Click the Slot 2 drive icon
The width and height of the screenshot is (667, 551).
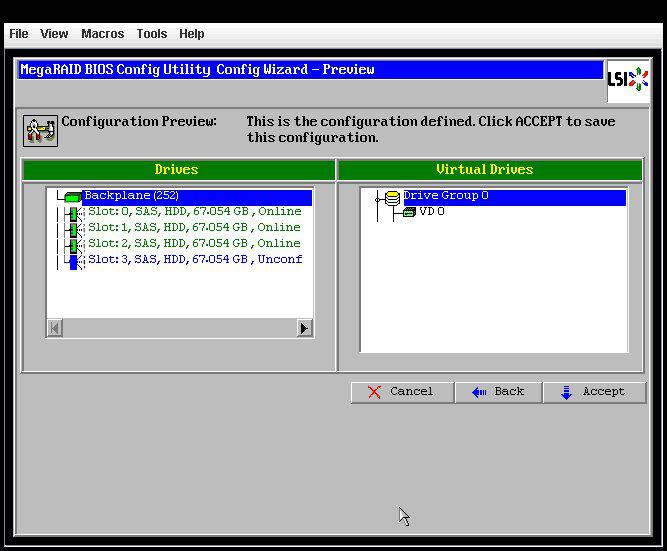tap(73, 245)
